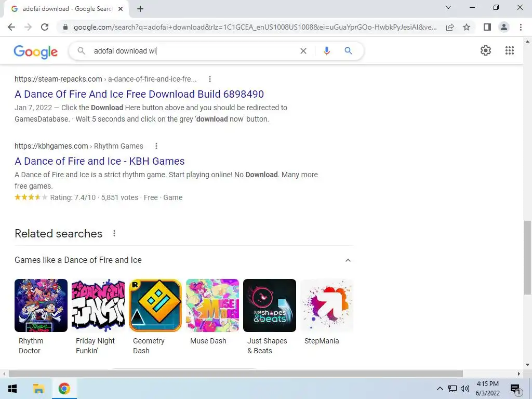
Task: Show hidden system tray icons
Action: pyautogui.click(x=440, y=389)
